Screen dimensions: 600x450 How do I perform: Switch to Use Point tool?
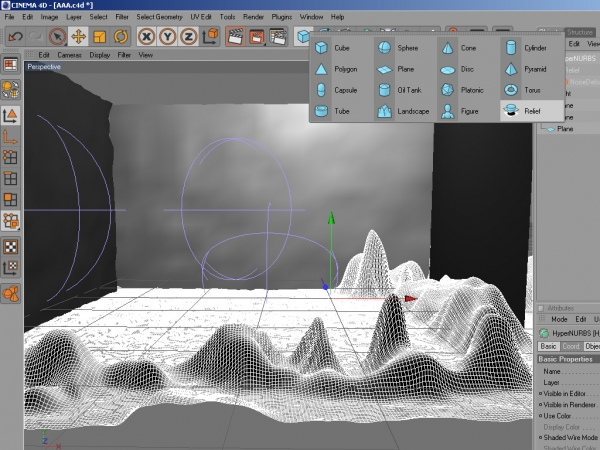(10, 157)
